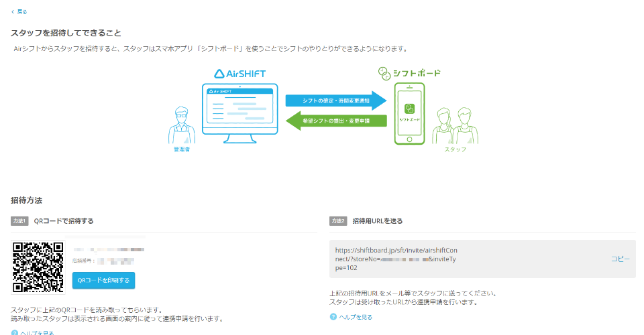Click the blue シフトの確定・時間変更通知 arrow
This screenshot has height=335, width=644.
(335, 100)
